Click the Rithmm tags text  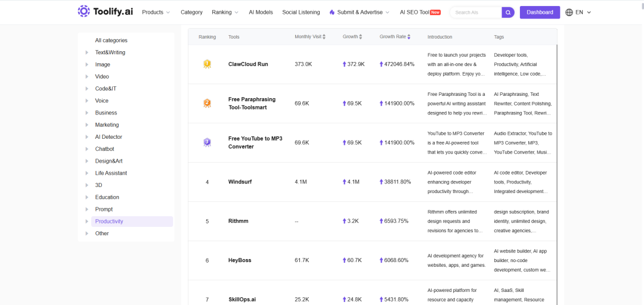click(x=522, y=221)
